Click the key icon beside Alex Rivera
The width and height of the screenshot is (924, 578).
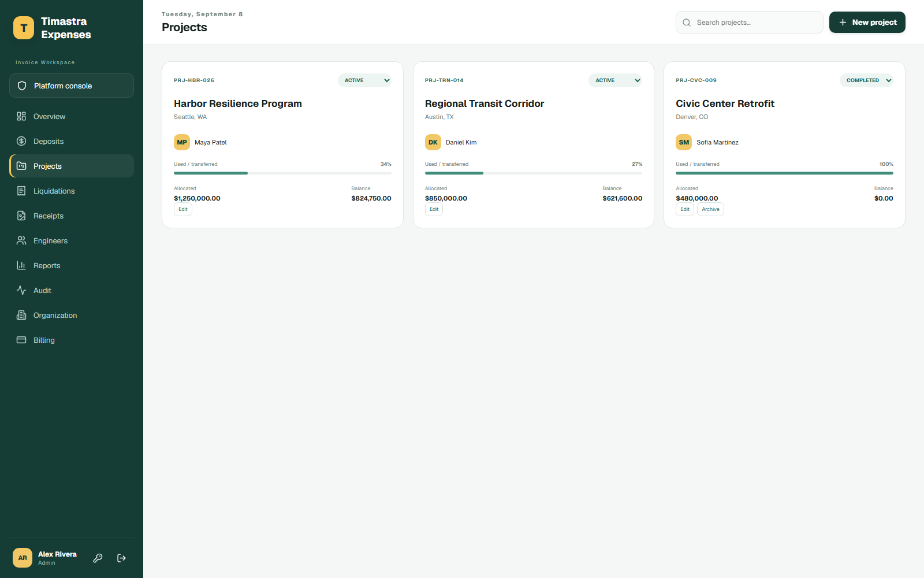pyautogui.click(x=98, y=558)
